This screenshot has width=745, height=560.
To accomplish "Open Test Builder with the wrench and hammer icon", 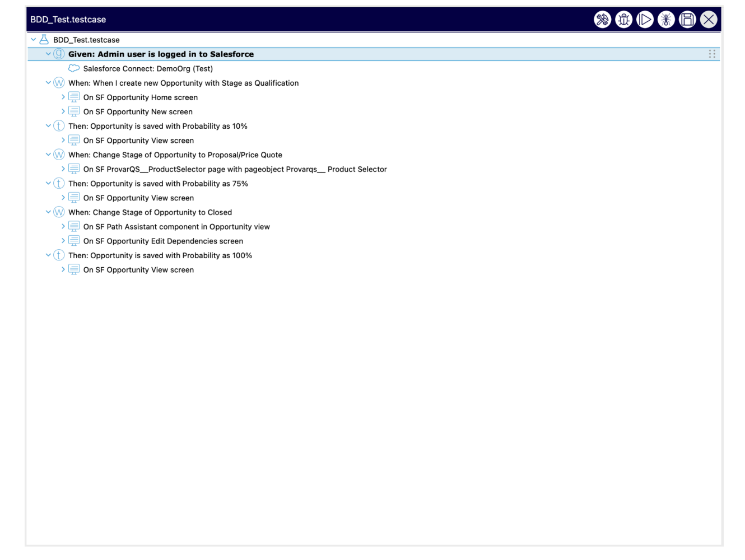I will pos(602,20).
